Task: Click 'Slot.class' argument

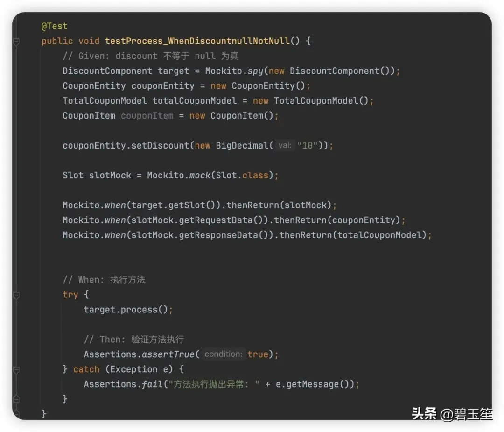Action: point(242,175)
